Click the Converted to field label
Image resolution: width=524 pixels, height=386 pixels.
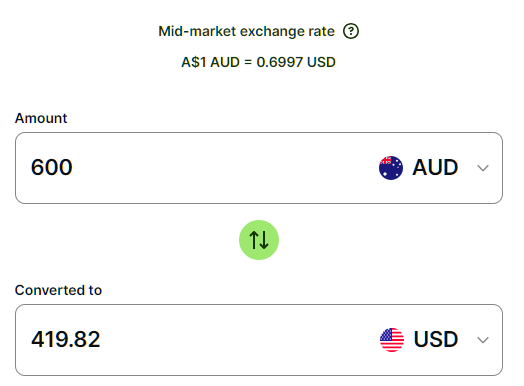[x=58, y=290]
